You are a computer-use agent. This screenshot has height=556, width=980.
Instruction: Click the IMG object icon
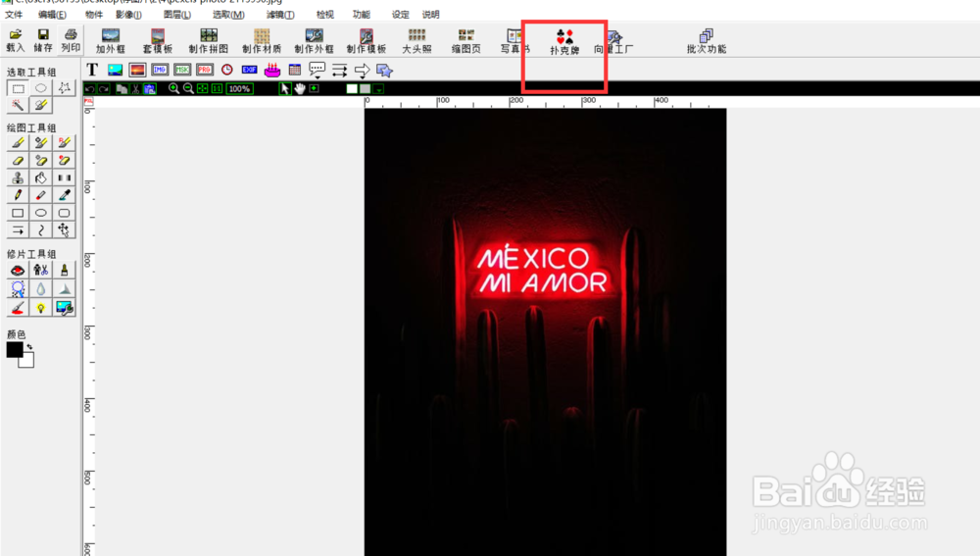coord(160,70)
